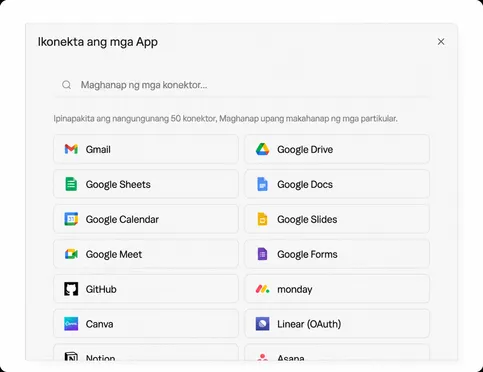This screenshot has width=483, height=372.
Task: Click the Ikonekta ang mga App title
Action: [98, 42]
